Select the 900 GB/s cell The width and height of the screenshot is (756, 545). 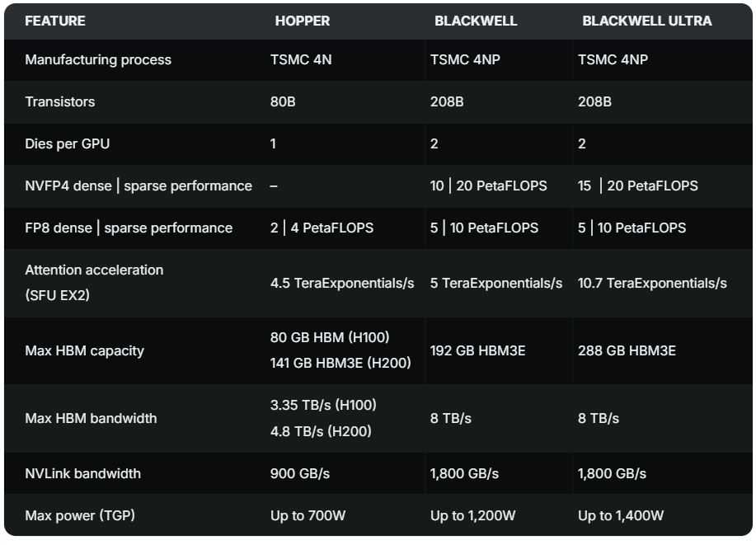point(300,473)
